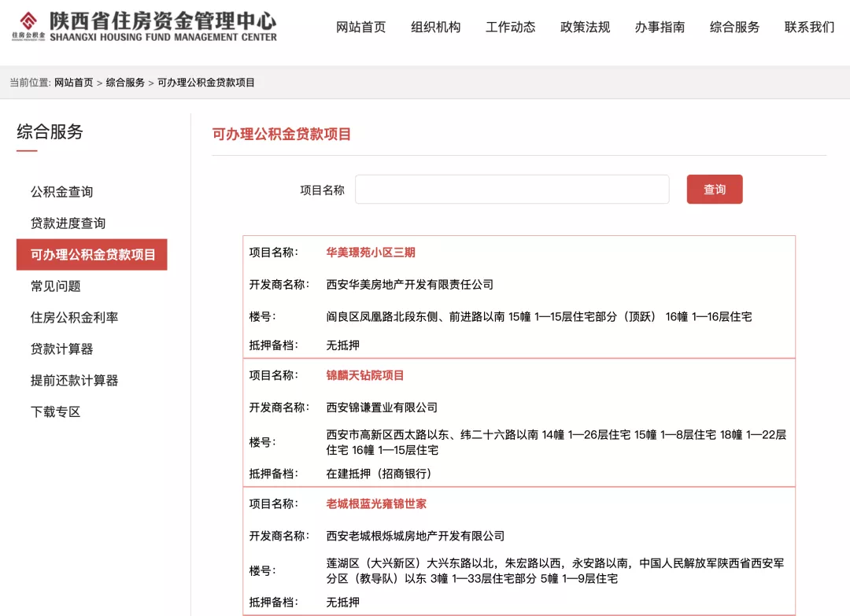Open 锦麟天钻院项目 project link
This screenshot has height=616, width=850.
click(365, 375)
